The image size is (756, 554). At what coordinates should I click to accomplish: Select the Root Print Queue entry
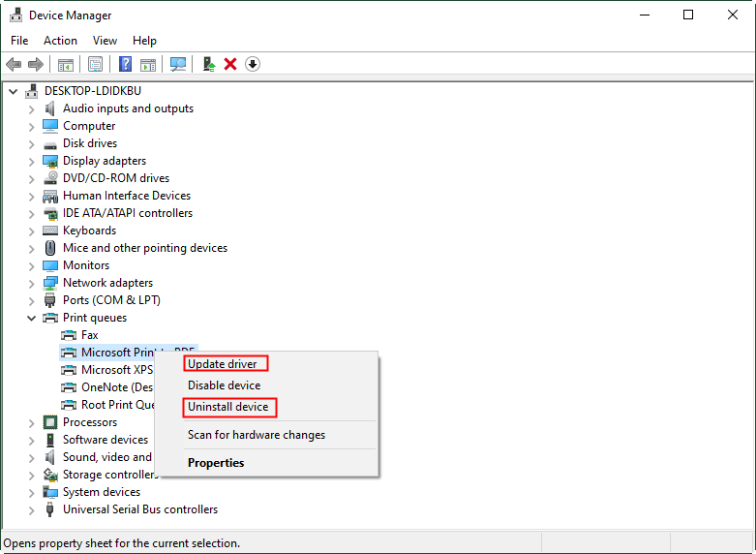coord(117,405)
